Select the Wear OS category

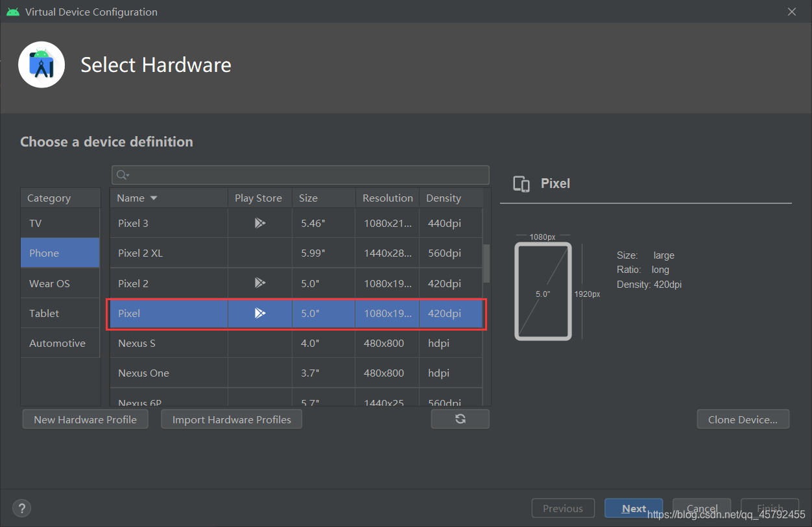(60, 283)
